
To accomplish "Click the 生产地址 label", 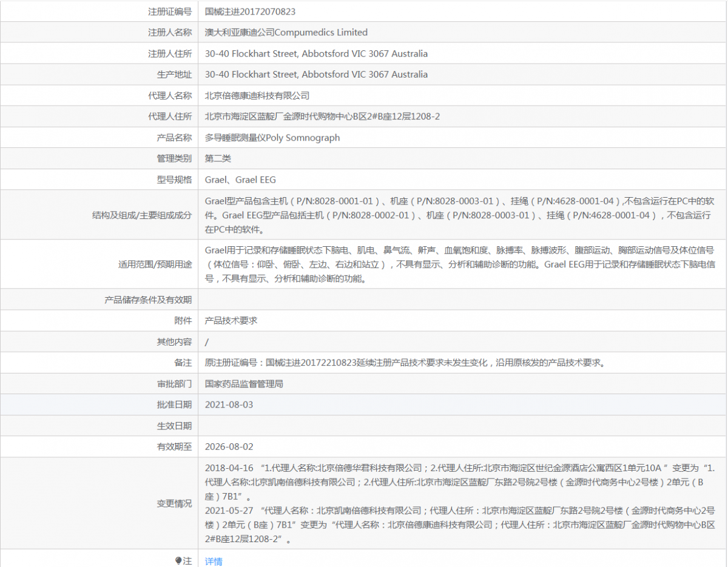I will coord(174,74).
